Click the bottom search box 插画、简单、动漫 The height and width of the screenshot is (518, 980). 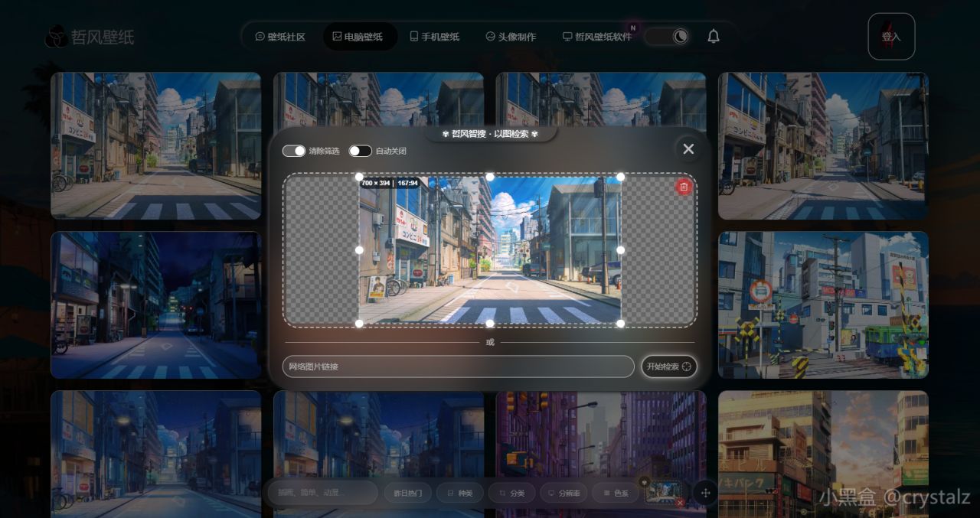322,493
